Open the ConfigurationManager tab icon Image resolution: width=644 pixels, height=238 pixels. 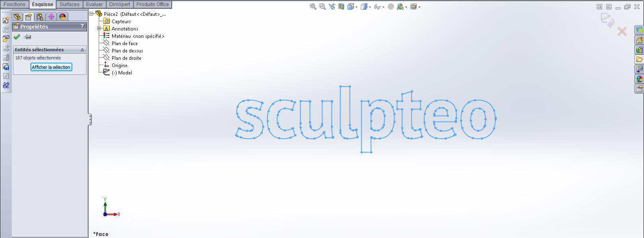(39, 17)
